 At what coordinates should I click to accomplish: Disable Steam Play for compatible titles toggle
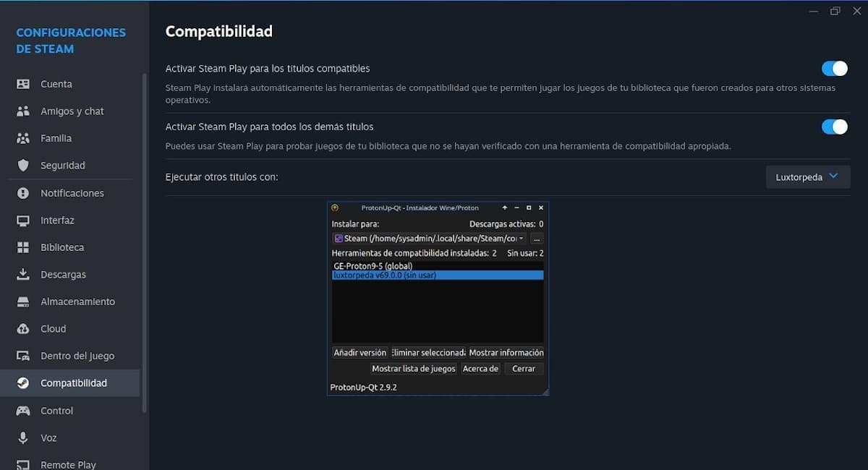[834, 69]
